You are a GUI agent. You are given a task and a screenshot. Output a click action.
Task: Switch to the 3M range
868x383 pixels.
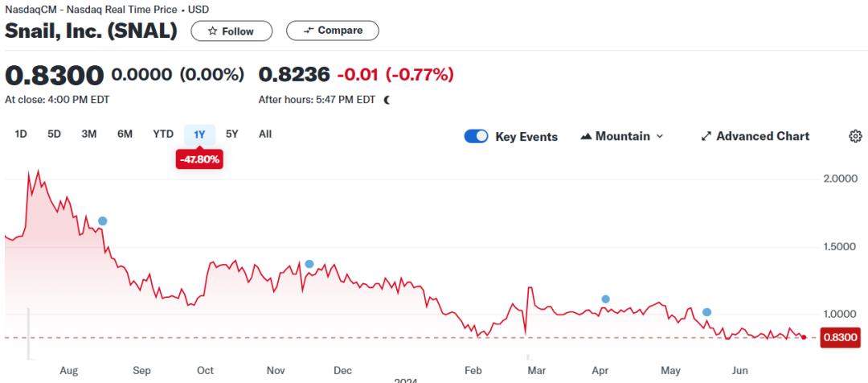pos(88,134)
